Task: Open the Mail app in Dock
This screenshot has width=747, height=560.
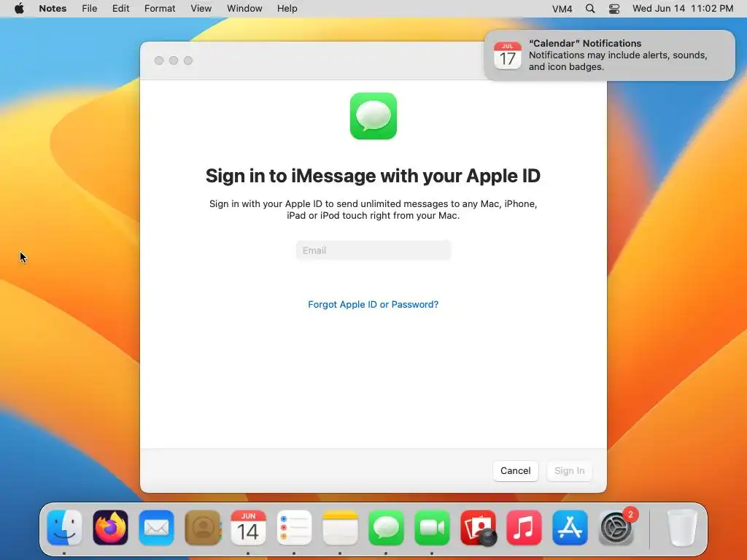Action: (156, 528)
